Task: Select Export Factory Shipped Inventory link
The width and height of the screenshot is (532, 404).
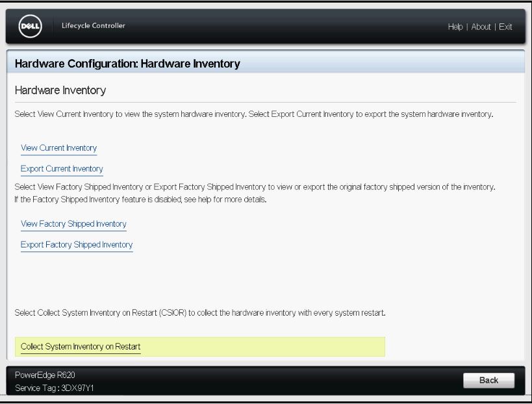Action: click(77, 245)
